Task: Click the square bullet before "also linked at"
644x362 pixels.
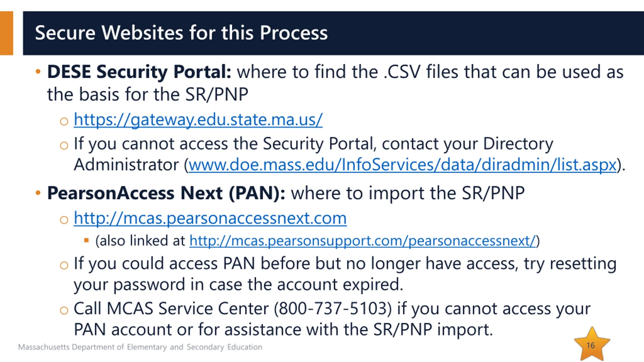Action: (87, 241)
